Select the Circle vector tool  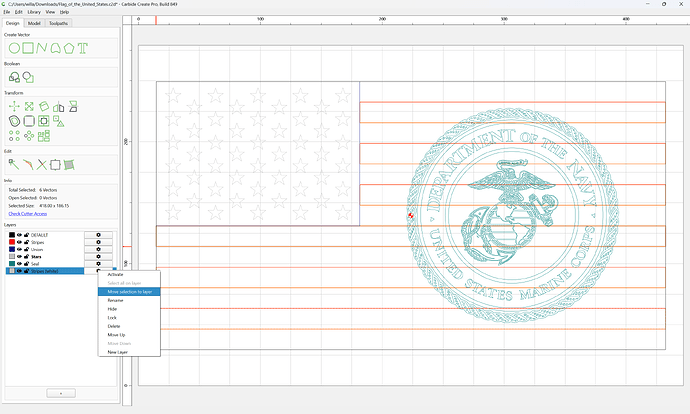[x=14, y=48]
